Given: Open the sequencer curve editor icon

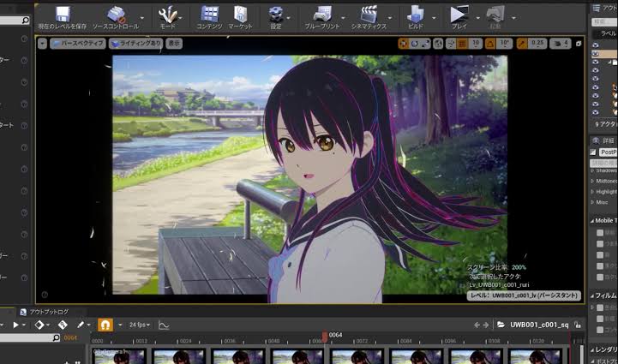Looking at the screenshot, I should 164,325.
